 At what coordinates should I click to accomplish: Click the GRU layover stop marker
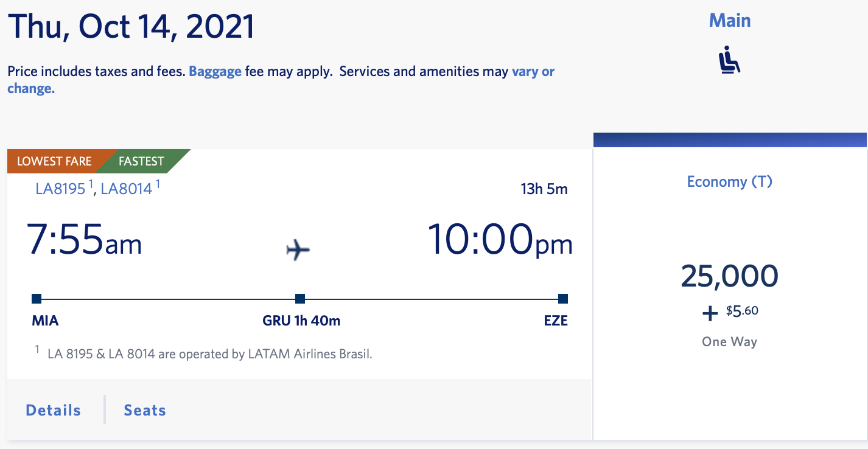[299, 299]
